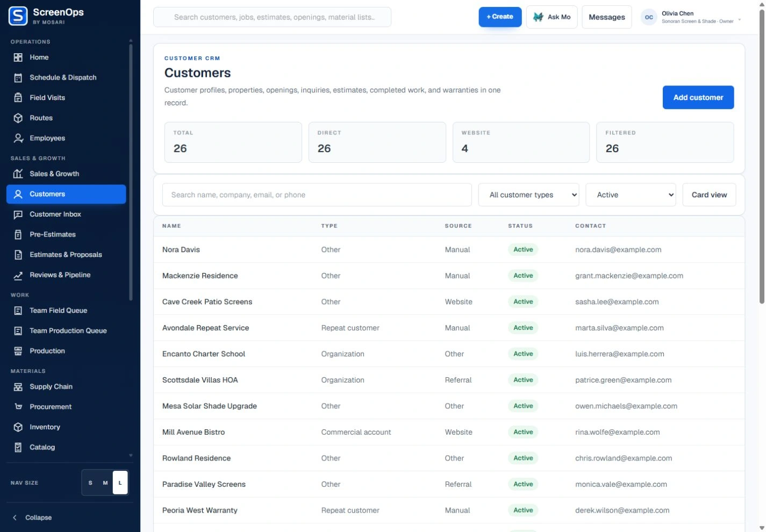Click the Pre-Estimates document icon

click(x=18, y=235)
